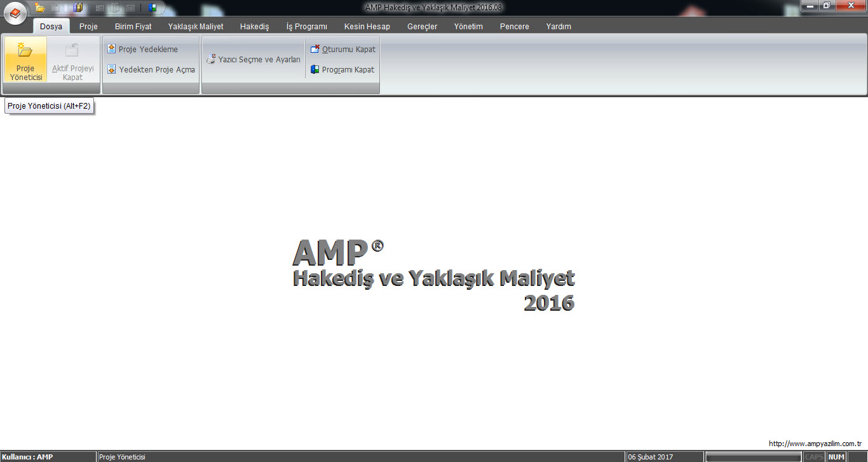Open the İş Programı tab
Viewport: 868px width, 462px height.
(306, 27)
